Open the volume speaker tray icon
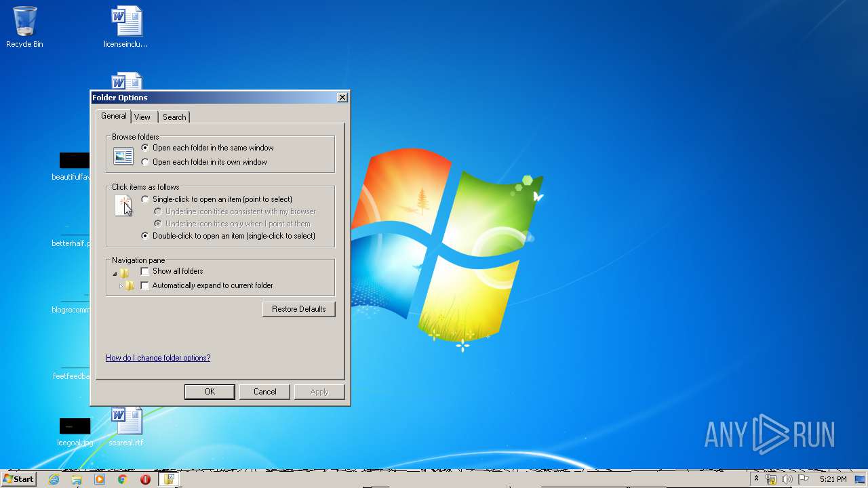The height and width of the screenshot is (488, 868). (787, 479)
